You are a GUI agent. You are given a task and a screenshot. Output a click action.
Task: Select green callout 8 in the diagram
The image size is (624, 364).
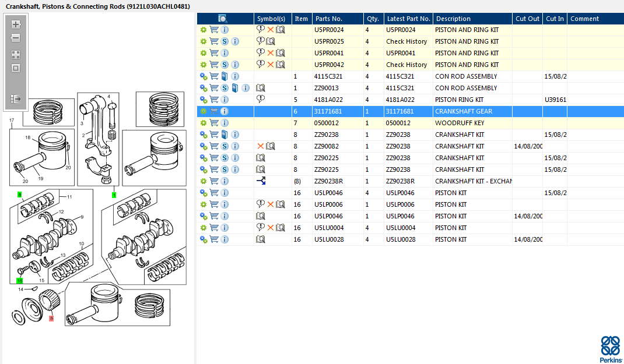pos(20,195)
